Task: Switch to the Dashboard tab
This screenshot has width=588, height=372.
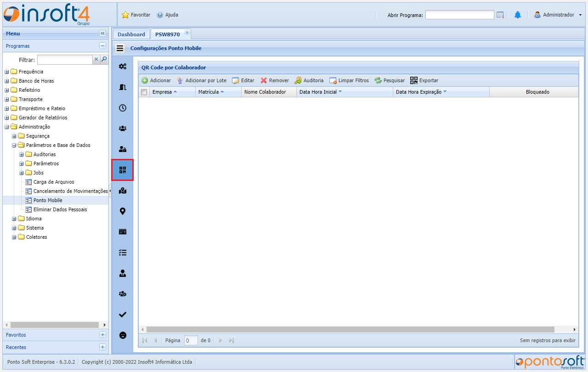Action: (x=131, y=34)
